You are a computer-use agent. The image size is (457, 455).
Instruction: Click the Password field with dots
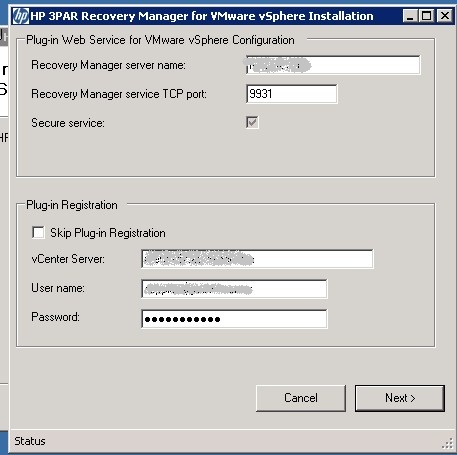(234, 319)
